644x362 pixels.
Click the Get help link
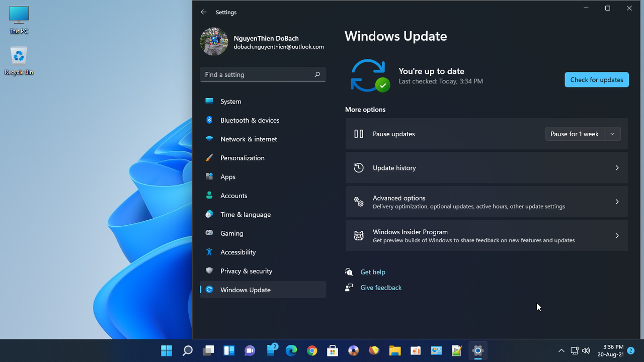pyautogui.click(x=373, y=272)
